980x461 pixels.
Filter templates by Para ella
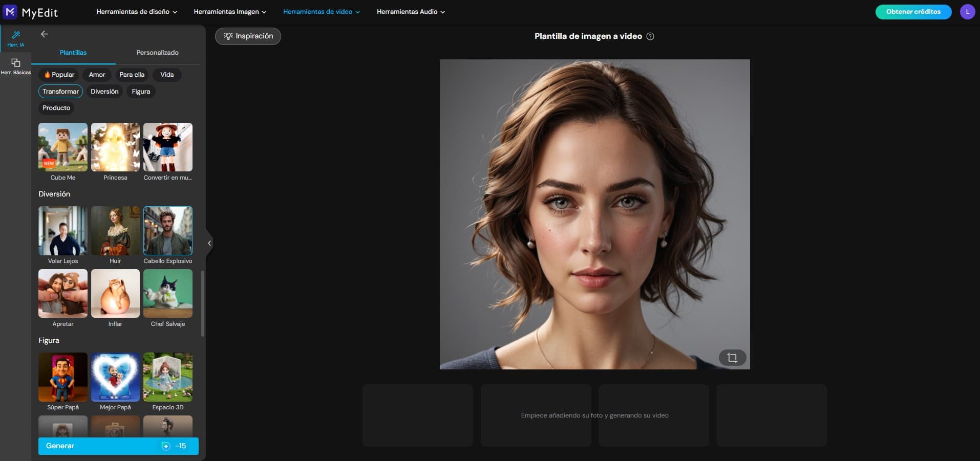click(x=132, y=75)
